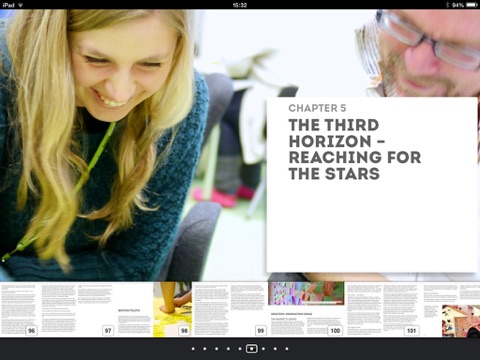Click the 96 page number badge
Screen dimensions: 480x360
click(32, 331)
